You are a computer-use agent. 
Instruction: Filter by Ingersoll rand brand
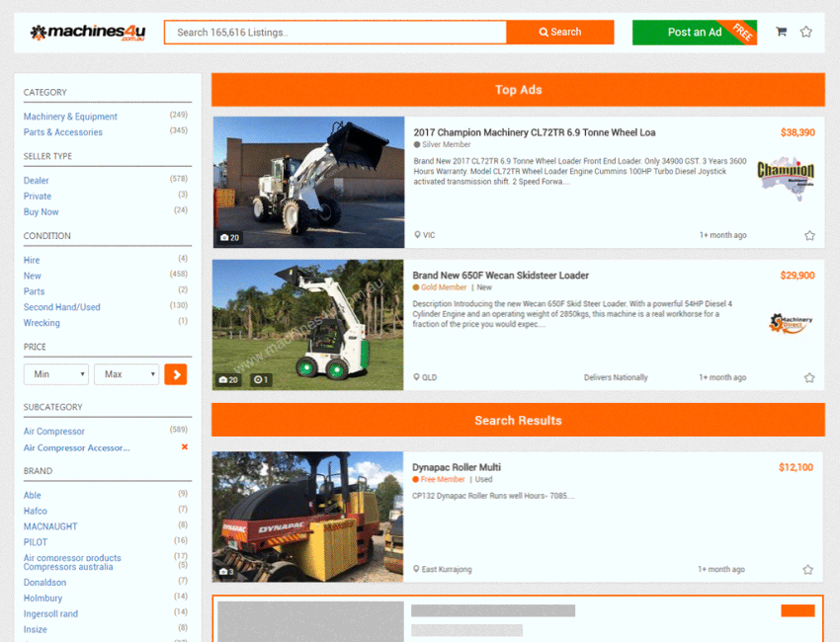pyautogui.click(x=50, y=613)
